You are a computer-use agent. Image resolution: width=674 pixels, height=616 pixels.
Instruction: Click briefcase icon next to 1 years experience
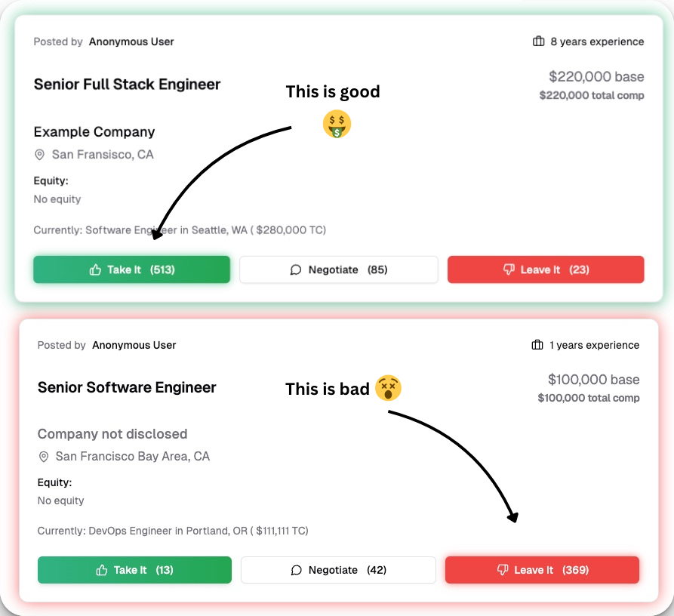coord(537,345)
